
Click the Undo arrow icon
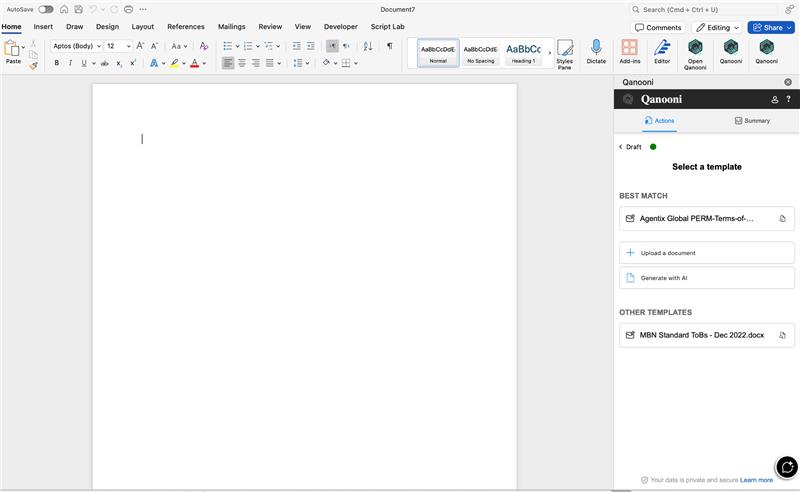click(x=93, y=9)
